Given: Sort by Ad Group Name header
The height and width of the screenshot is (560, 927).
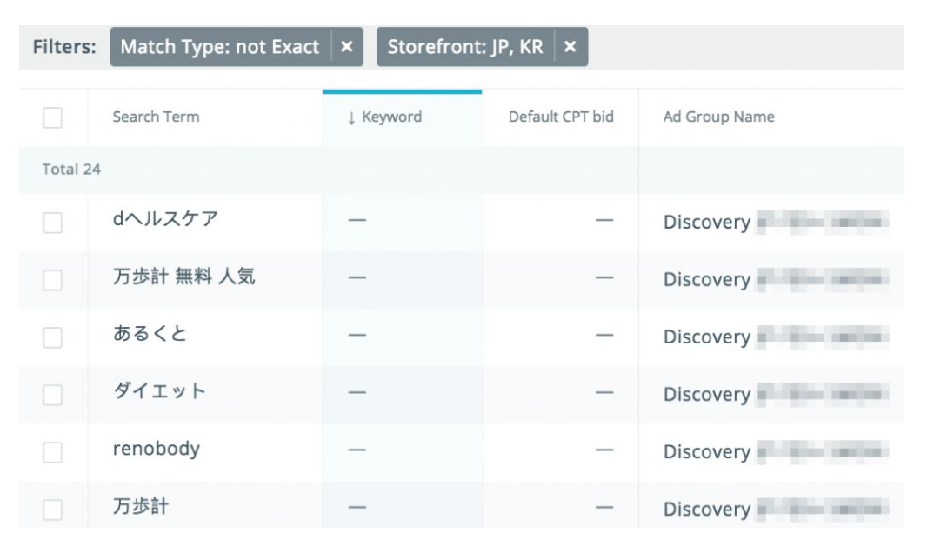Looking at the screenshot, I should pyautogui.click(x=718, y=117).
